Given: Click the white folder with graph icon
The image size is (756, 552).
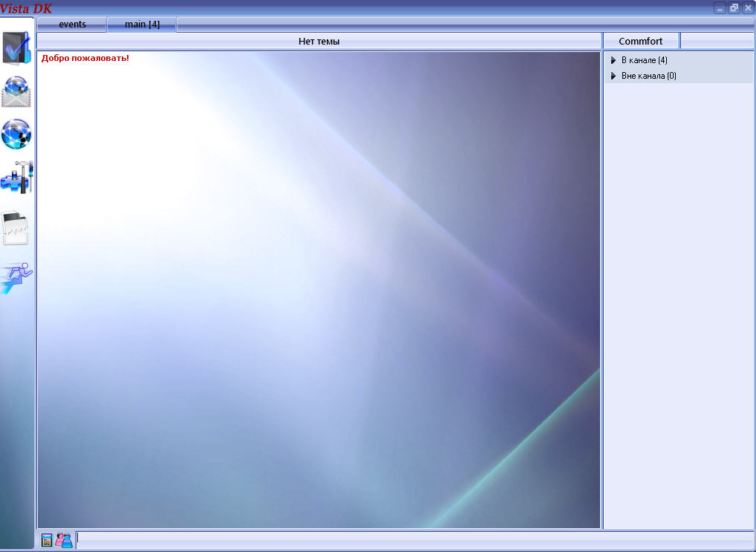Looking at the screenshot, I should pos(16,228).
